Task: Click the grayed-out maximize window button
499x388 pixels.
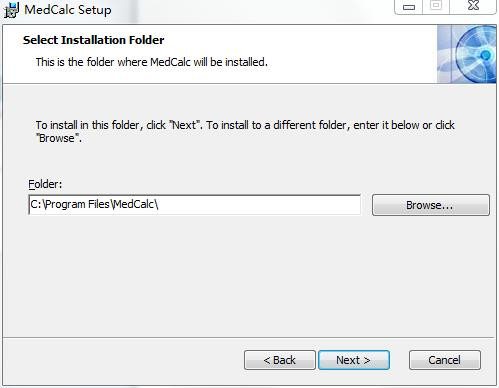Action: (x=436, y=6)
